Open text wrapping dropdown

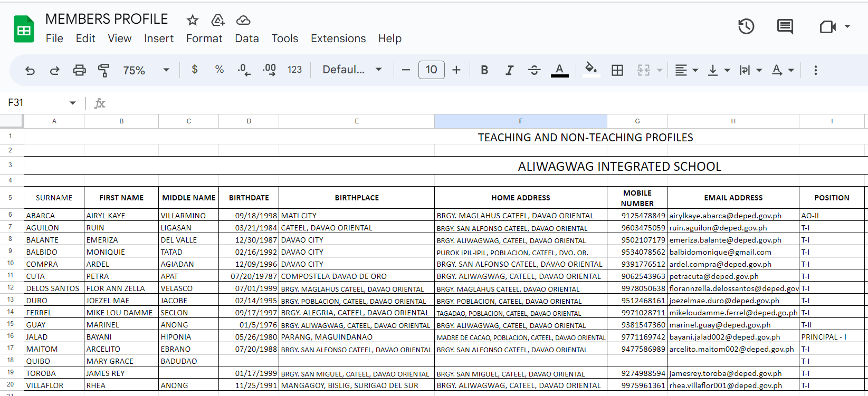pos(751,70)
